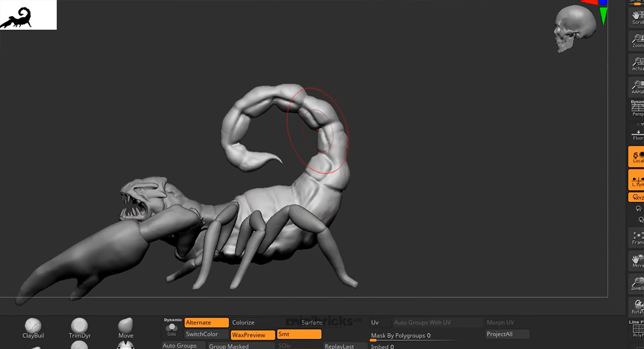Click the Frame mesh icon

point(638,237)
